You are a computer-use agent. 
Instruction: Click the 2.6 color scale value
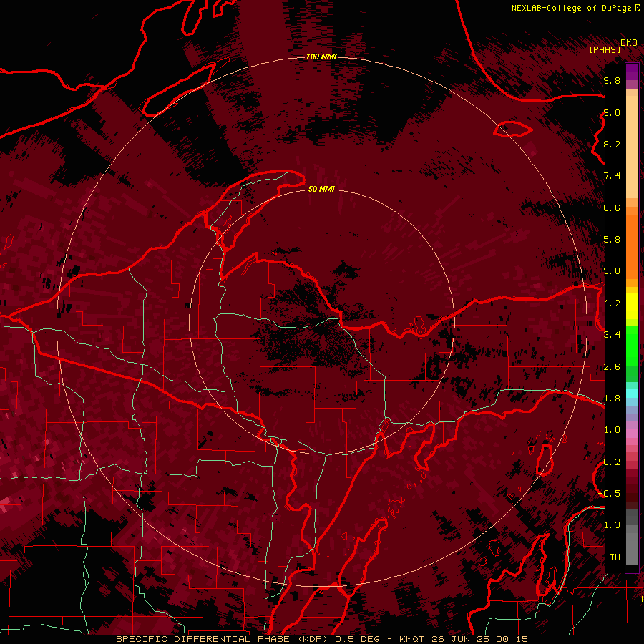612,367
